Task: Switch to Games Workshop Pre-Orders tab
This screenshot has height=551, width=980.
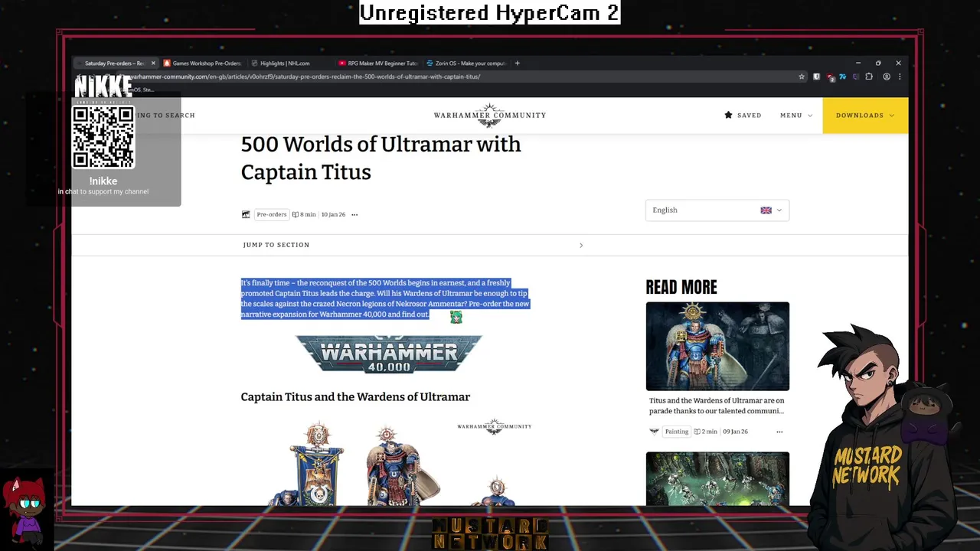Action: (x=202, y=64)
